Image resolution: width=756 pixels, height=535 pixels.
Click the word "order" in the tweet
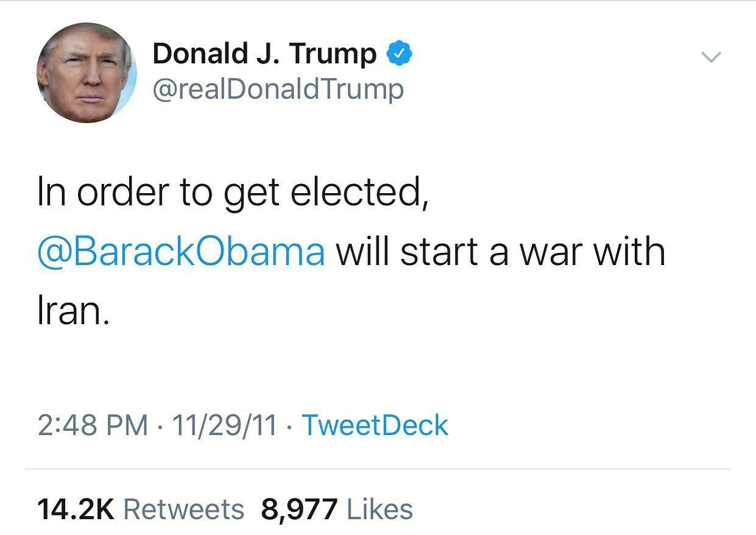[x=122, y=191]
